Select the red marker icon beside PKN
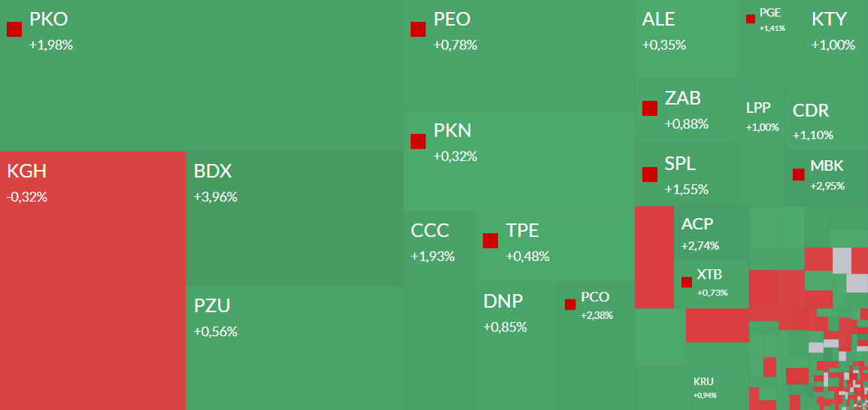Image resolution: width=868 pixels, height=410 pixels. 418,141
